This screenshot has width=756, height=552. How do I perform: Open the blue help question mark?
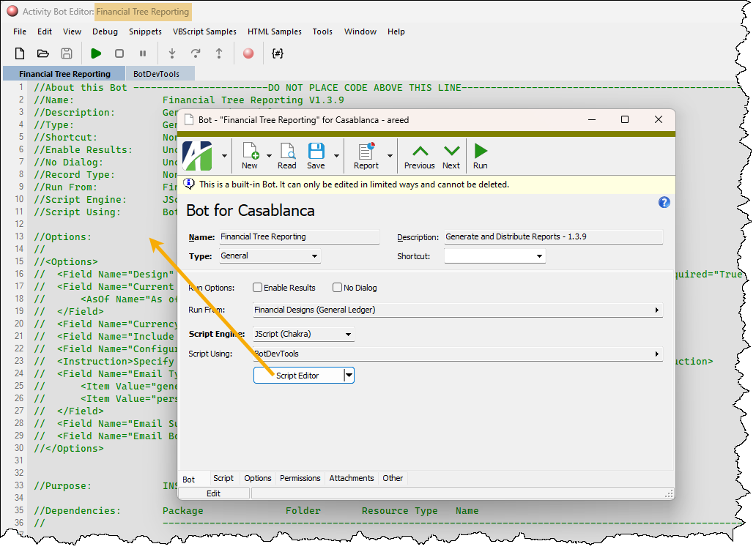664,203
